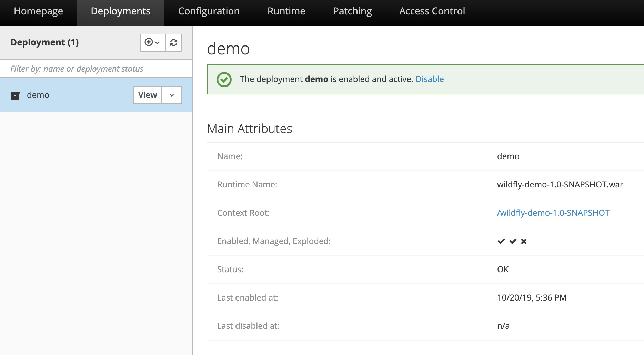This screenshot has width=644, height=355.
Task: Click the 'Runtime Name:' label
Action: (247, 185)
